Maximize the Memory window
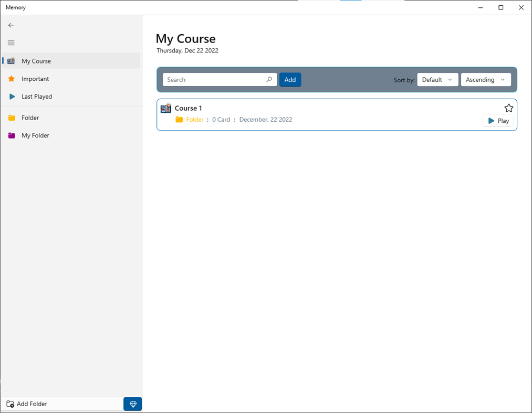Viewport: 532px width, 413px height. click(501, 7)
